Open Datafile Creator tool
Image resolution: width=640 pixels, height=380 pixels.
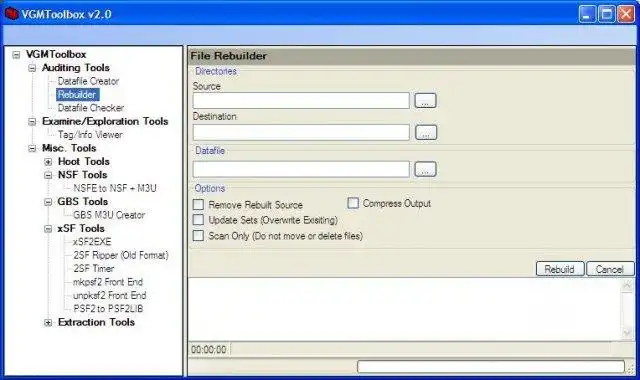[x=88, y=81]
